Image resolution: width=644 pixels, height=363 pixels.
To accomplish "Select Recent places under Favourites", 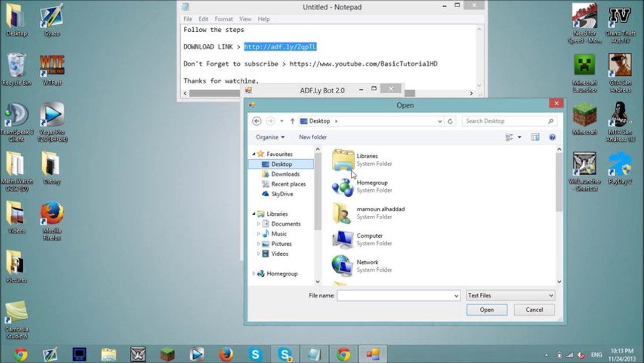I will click(x=288, y=184).
